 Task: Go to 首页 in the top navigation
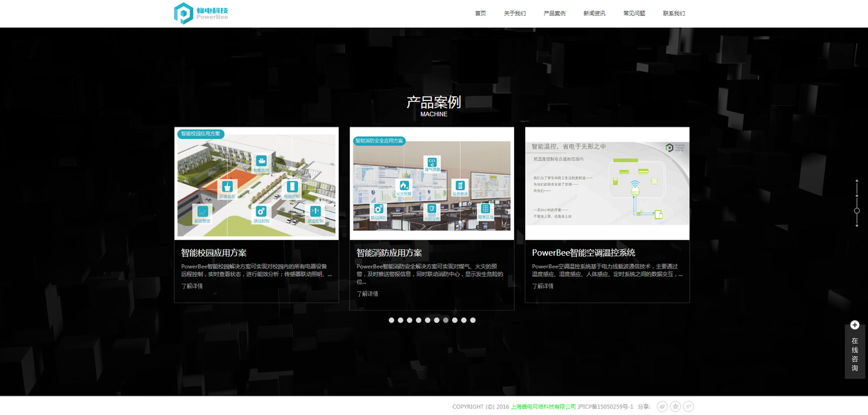pyautogui.click(x=480, y=13)
